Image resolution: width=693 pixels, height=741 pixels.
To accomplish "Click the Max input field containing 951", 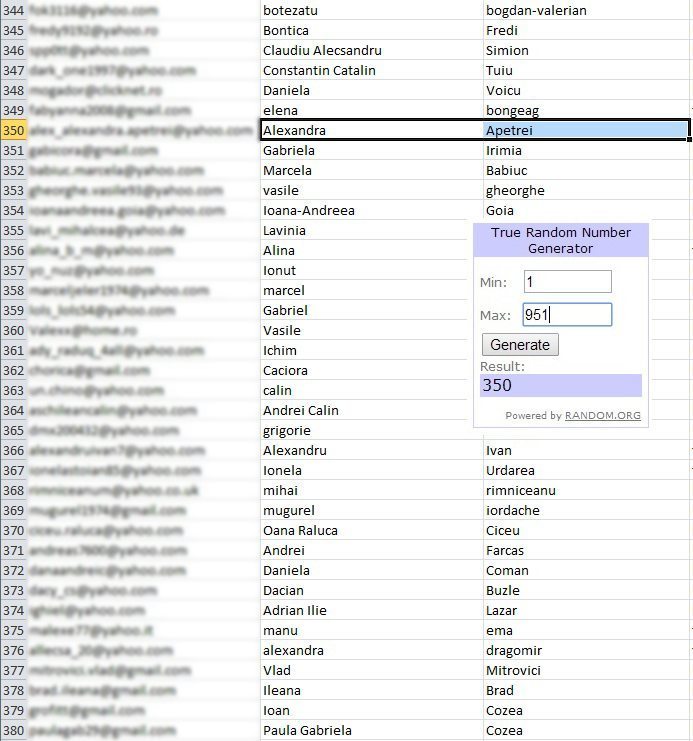I will tap(567, 315).
